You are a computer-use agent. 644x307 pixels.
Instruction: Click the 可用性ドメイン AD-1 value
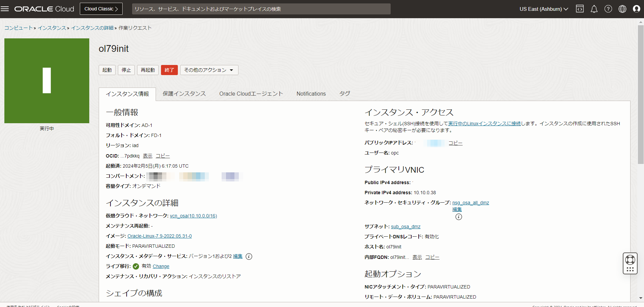(147, 125)
